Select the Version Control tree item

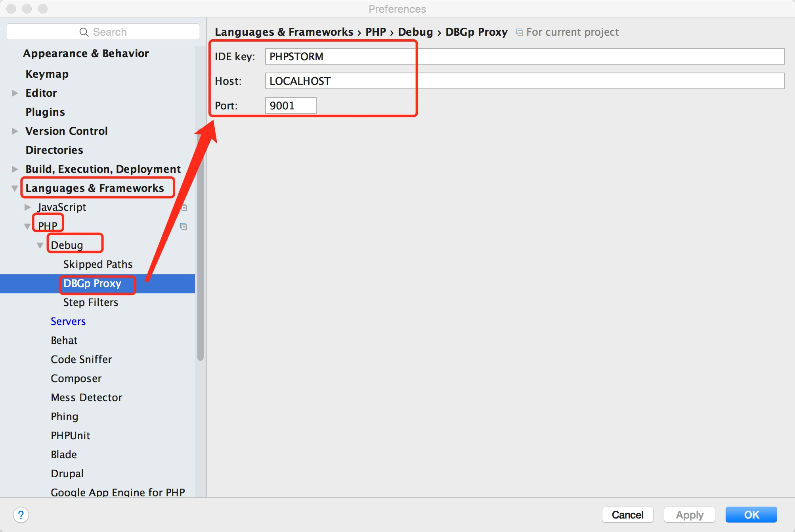[x=67, y=131]
